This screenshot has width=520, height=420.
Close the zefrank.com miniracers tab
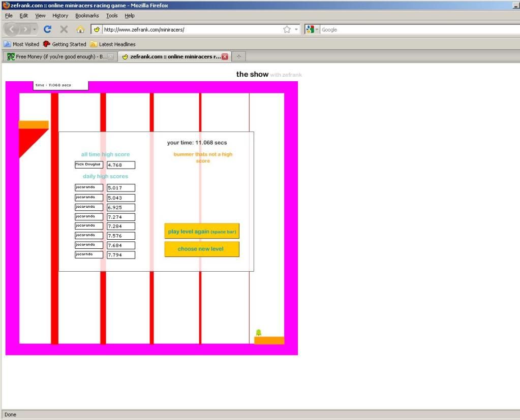click(x=225, y=56)
